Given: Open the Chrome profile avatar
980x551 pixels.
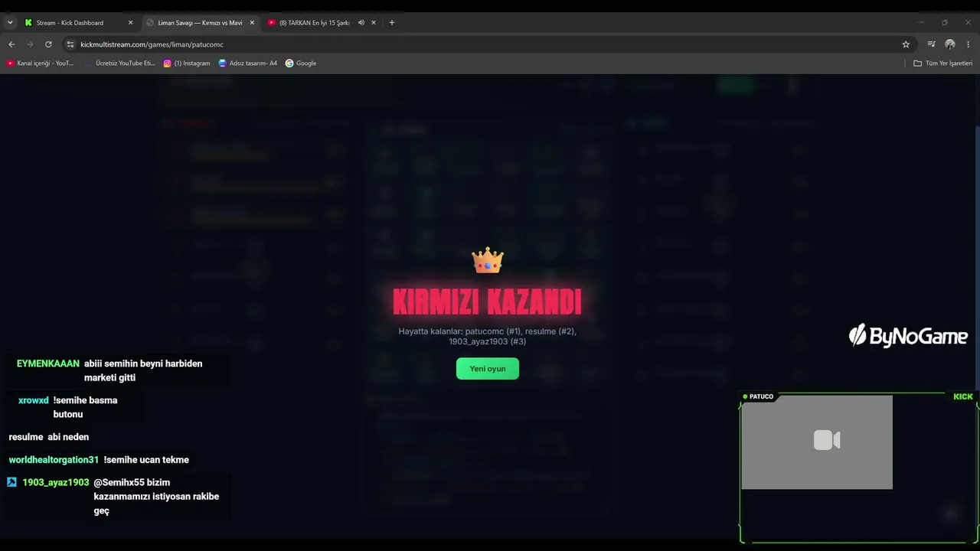Looking at the screenshot, I should point(950,44).
